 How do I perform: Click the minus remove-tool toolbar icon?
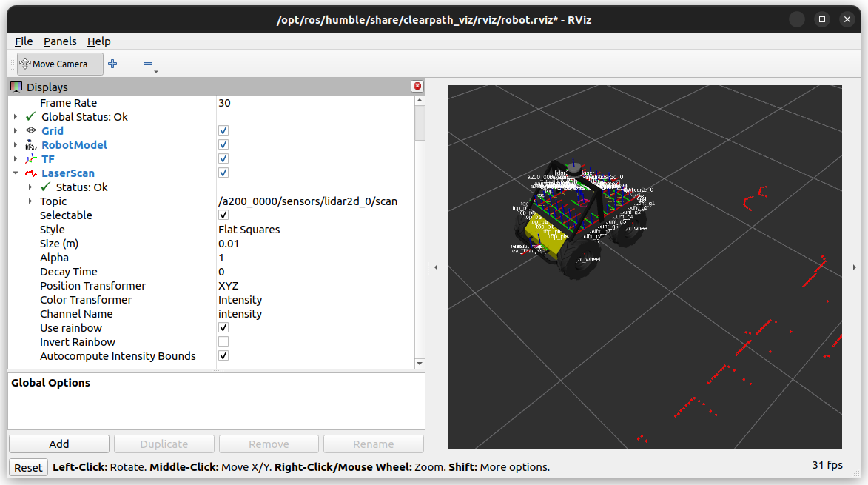click(x=148, y=64)
